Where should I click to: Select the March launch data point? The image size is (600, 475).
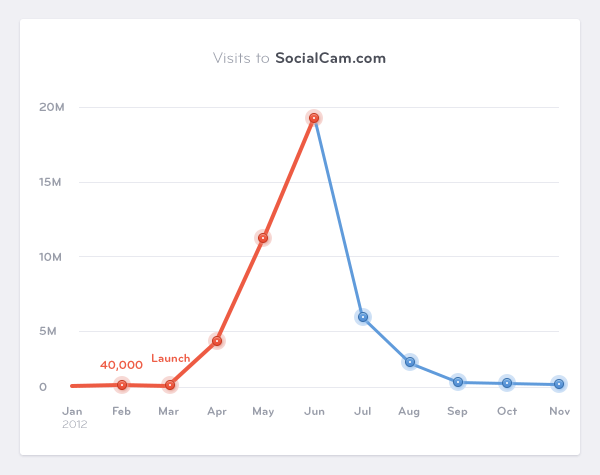[170, 385]
